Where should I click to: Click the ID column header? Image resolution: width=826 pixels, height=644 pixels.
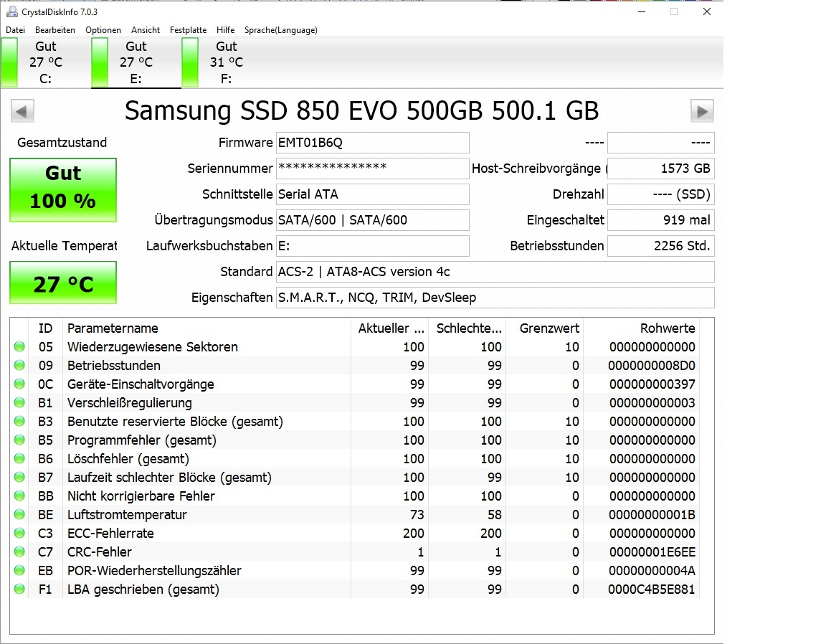point(45,328)
